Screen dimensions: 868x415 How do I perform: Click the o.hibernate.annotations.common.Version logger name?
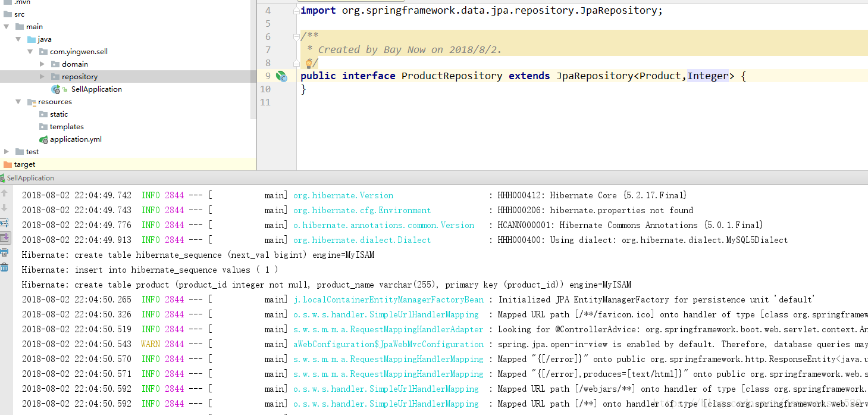384,225
